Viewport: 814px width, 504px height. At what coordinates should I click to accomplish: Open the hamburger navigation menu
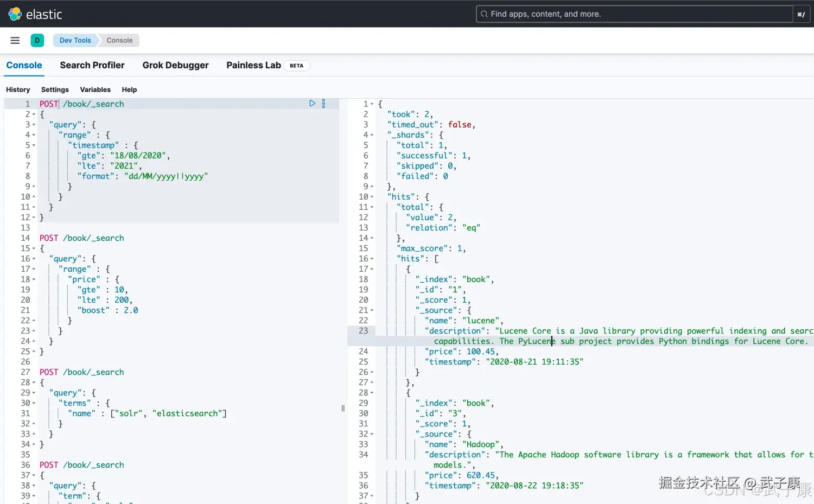(x=15, y=40)
